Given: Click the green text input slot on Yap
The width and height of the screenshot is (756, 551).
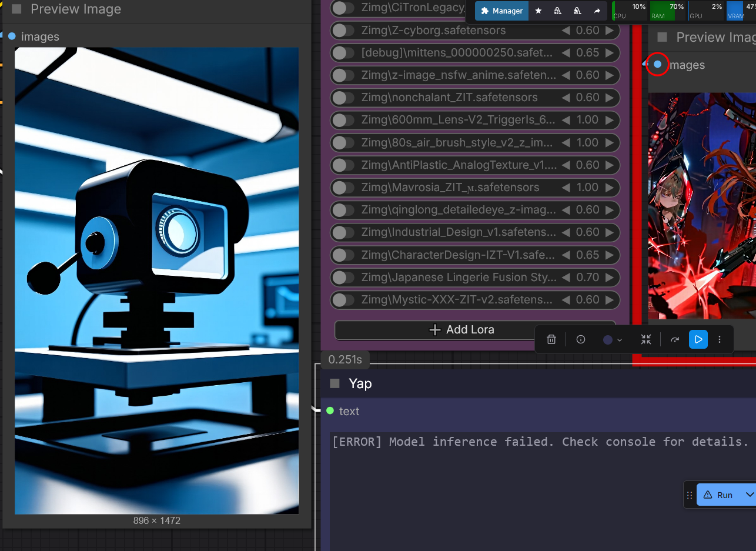Looking at the screenshot, I should pyautogui.click(x=330, y=411).
